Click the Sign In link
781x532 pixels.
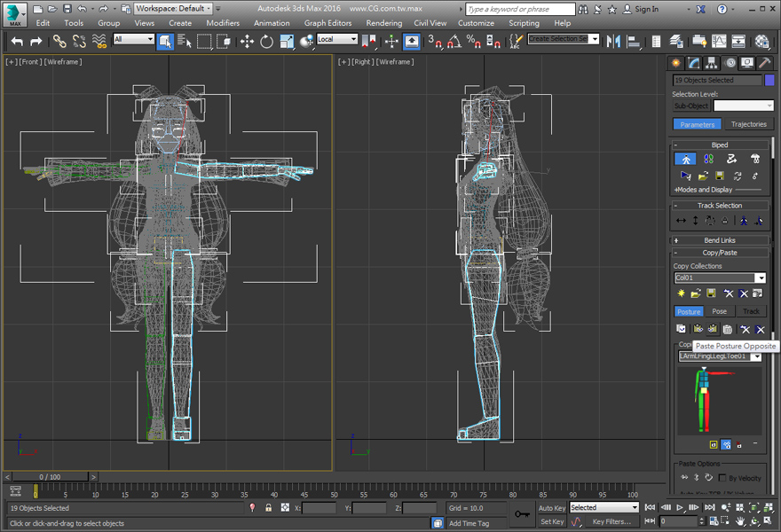(646, 9)
